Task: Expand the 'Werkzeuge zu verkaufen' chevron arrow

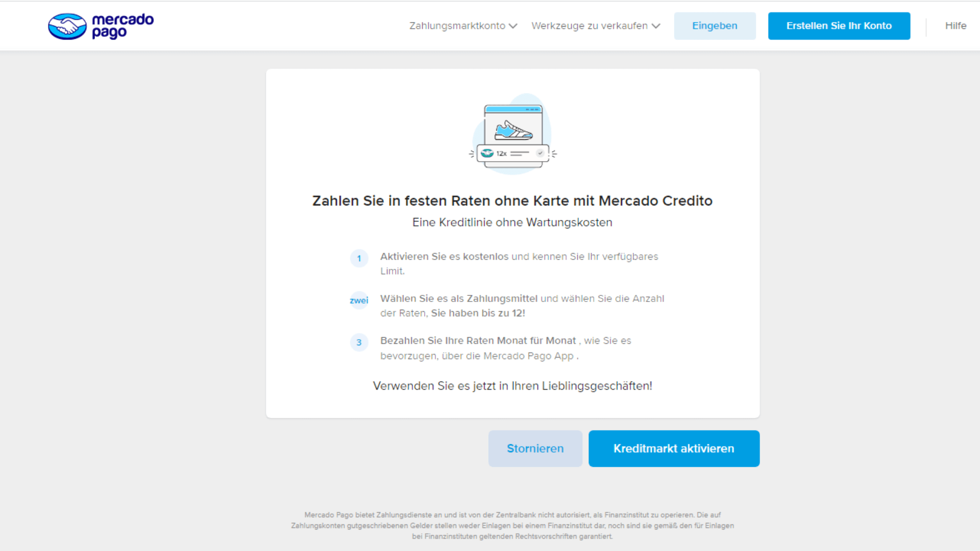Action: [656, 26]
